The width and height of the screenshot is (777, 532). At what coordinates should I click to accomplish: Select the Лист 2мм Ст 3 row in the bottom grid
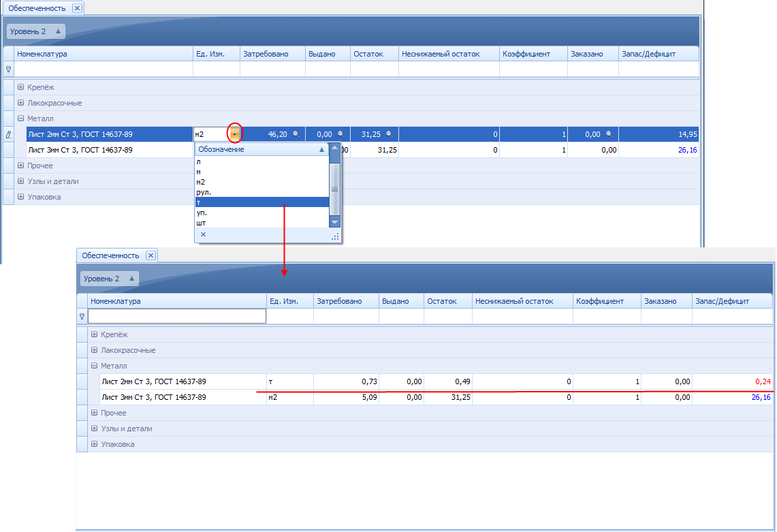(437, 381)
